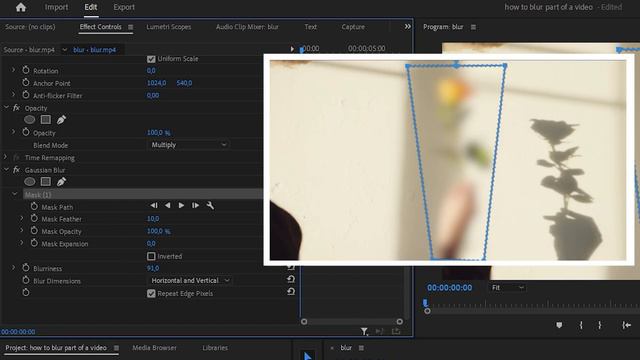Create ellipse mask under Gaussian Blur
The width and height of the screenshot is (640, 360).
(29, 182)
